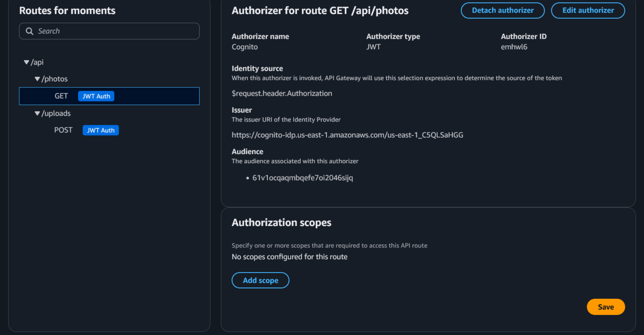Click the /api path label

click(x=37, y=62)
